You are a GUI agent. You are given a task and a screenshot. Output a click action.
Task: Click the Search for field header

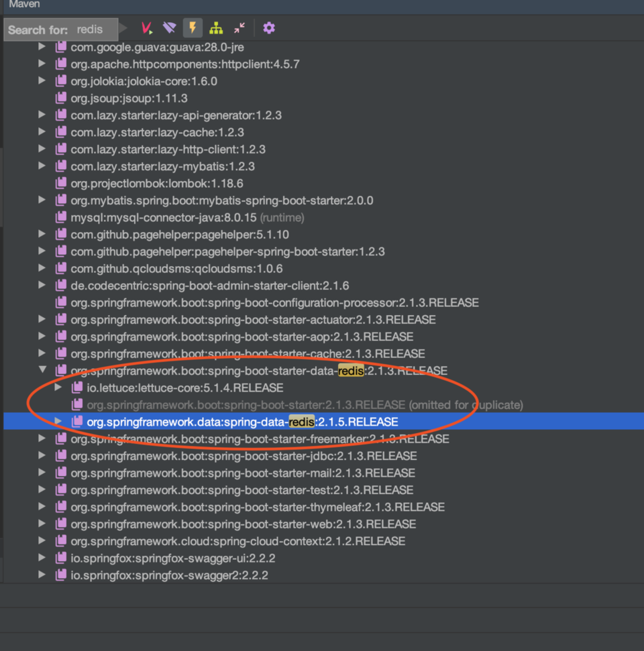pyautogui.click(x=38, y=29)
